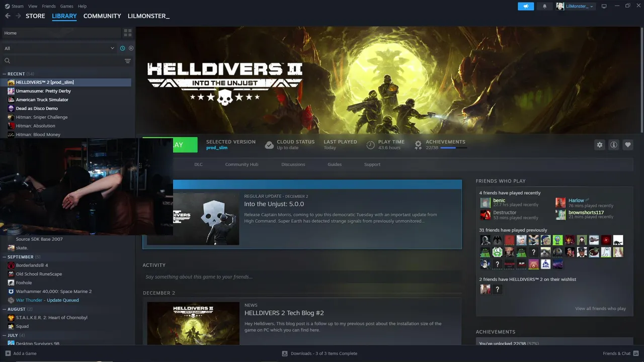
Task: Show game info icon
Action: tap(614, 145)
